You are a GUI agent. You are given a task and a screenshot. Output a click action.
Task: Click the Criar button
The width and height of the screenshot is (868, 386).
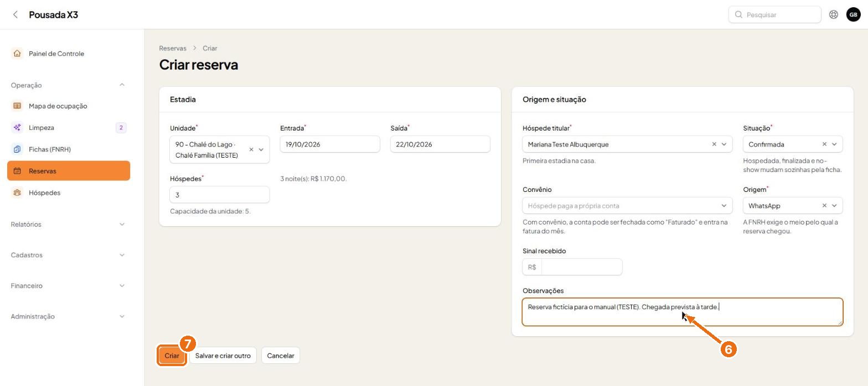(172, 356)
